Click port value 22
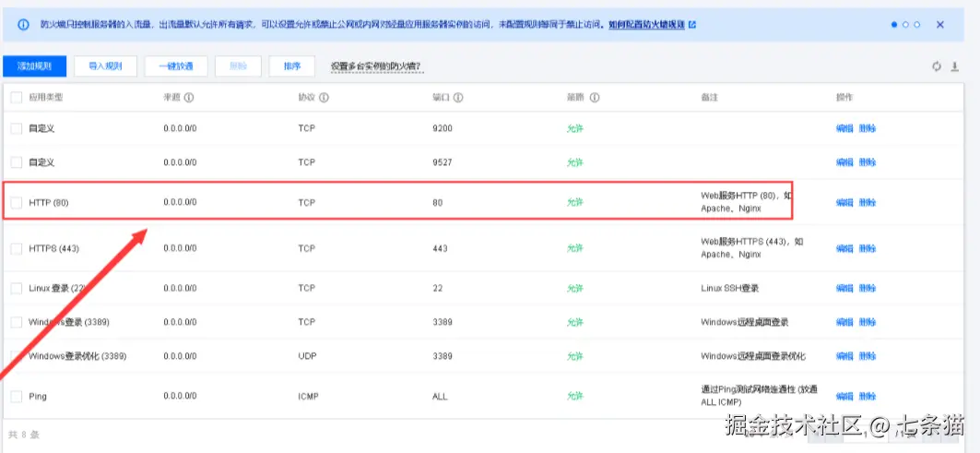The width and height of the screenshot is (980, 453). (437, 289)
